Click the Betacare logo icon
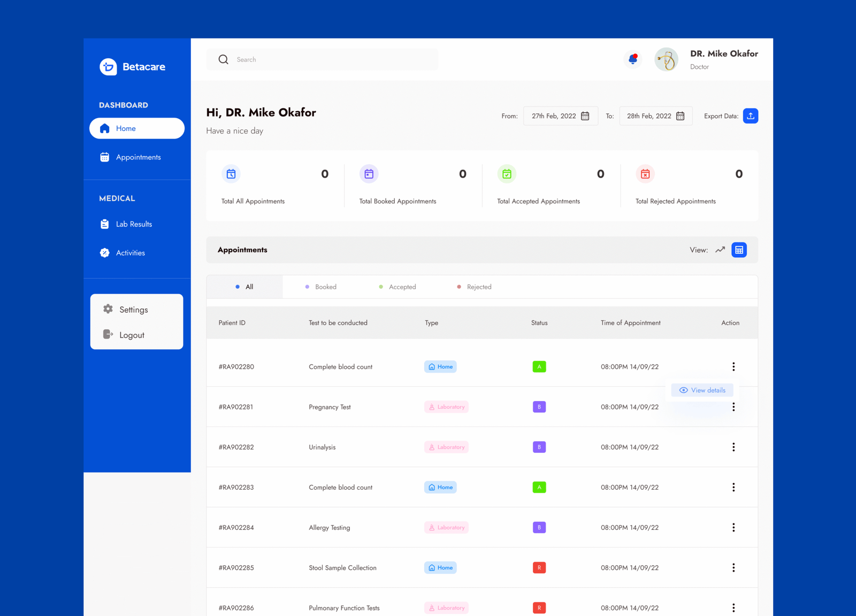The width and height of the screenshot is (856, 616). (x=108, y=67)
